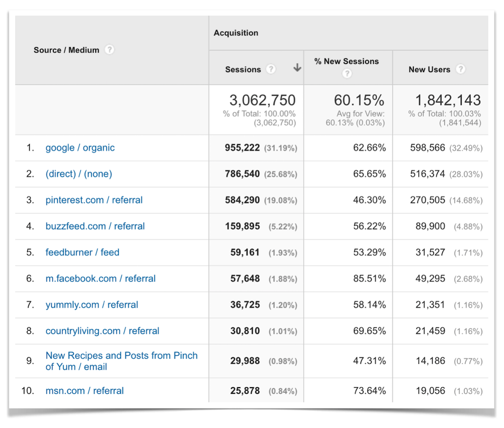Click the Acquisition section header
504x428 pixels.
point(236,32)
